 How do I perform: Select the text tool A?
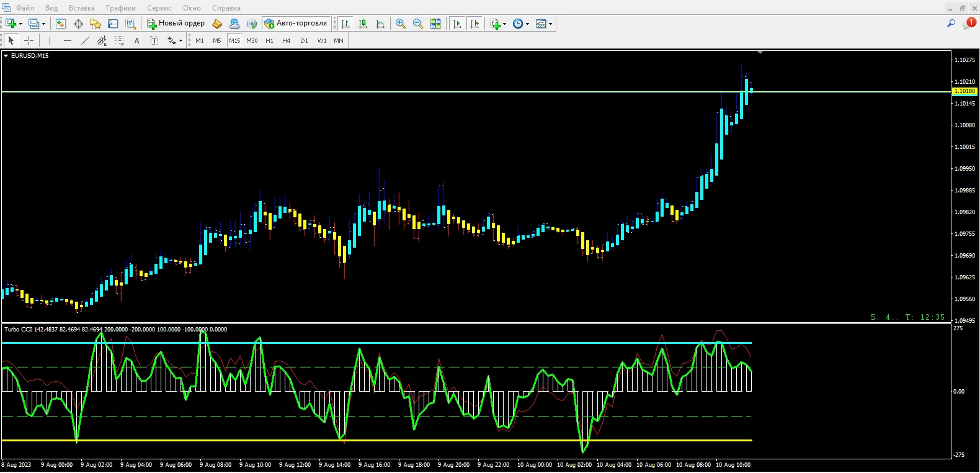(136, 40)
